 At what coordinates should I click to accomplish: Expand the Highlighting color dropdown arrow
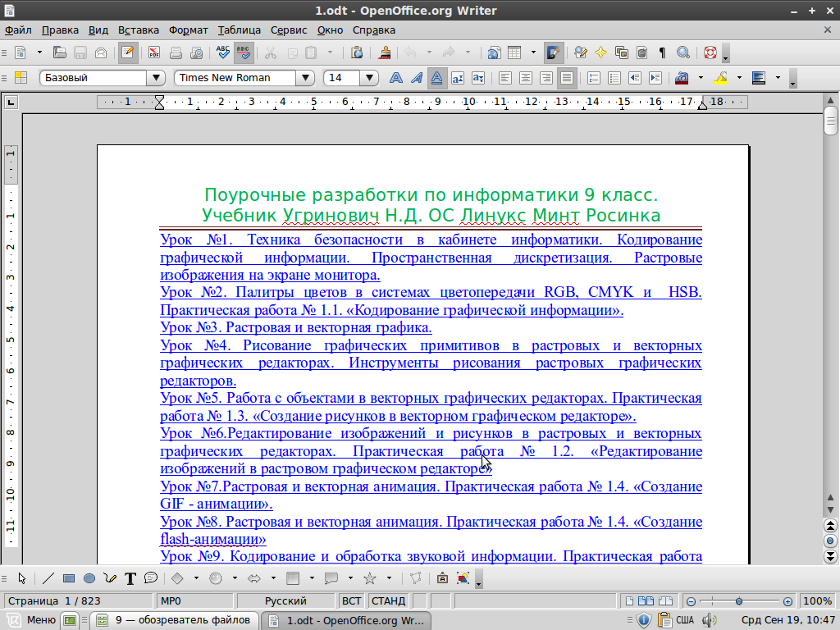(739, 78)
